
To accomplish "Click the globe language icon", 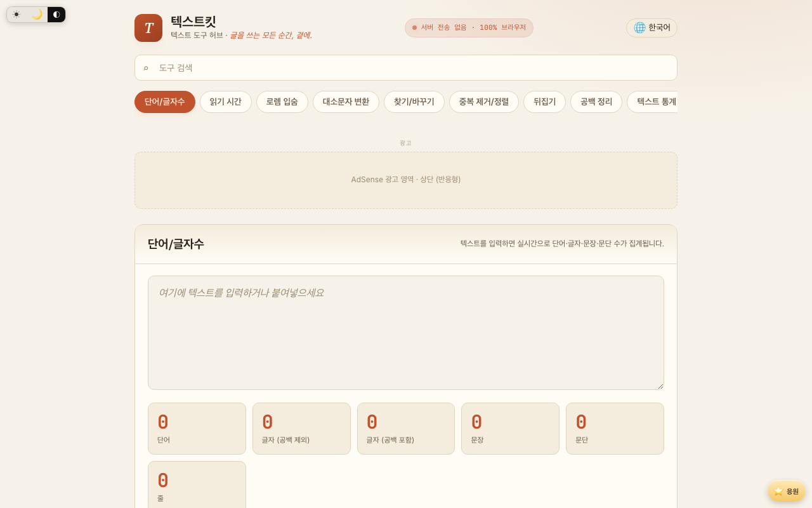I will [x=639, y=28].
